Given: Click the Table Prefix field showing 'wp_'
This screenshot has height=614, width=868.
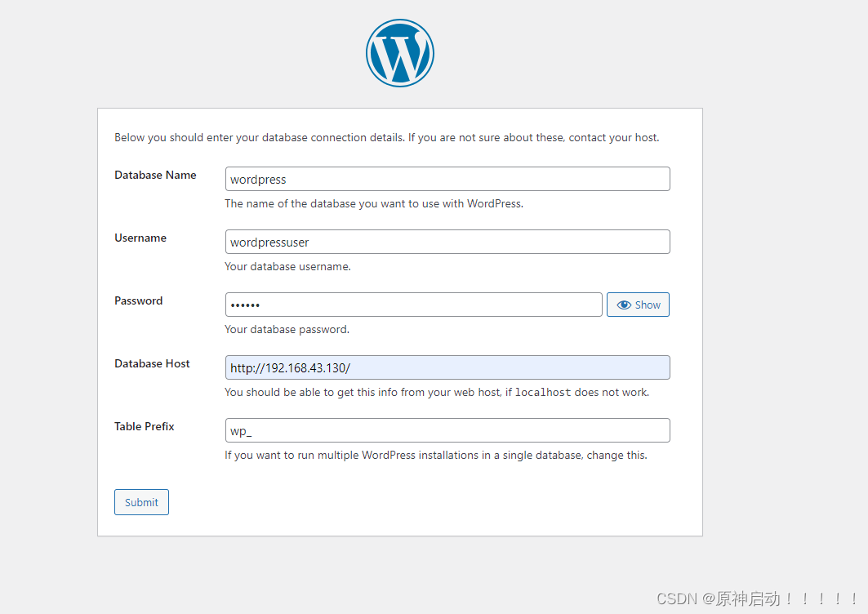Looking at the screenshot, I should click(x=447, y=430).
